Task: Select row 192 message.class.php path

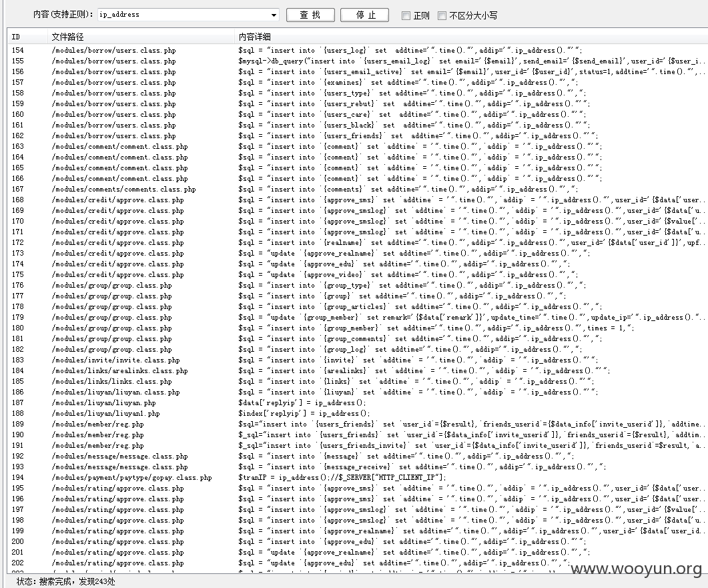Action: (119, 456)
